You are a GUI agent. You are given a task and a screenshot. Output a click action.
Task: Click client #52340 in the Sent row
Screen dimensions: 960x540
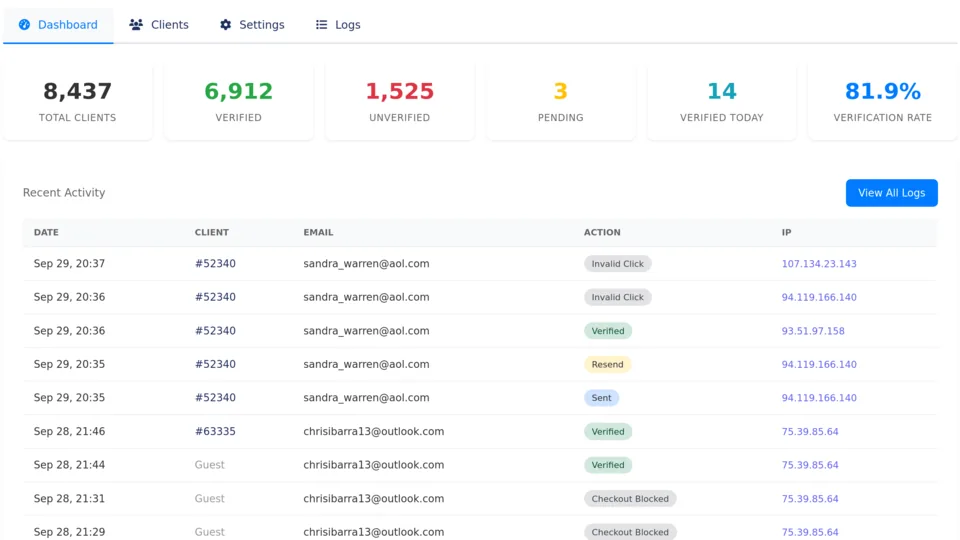click(215, 398)
